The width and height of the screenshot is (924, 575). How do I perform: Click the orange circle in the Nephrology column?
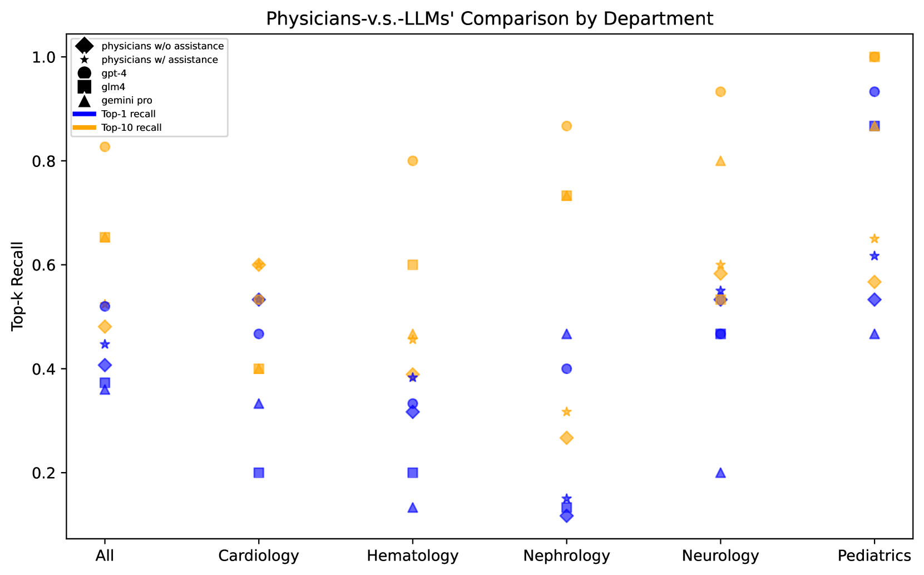[x=566, y=126]
